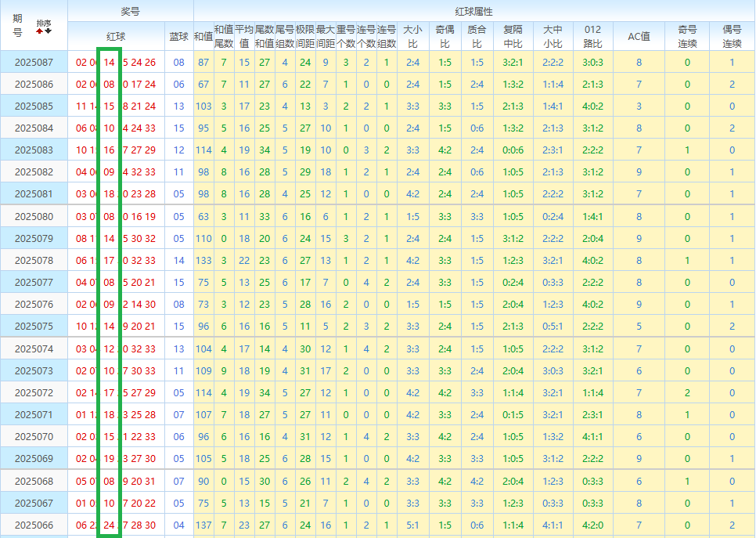Click the 偶号连续 column header

[x=732, y=36]
